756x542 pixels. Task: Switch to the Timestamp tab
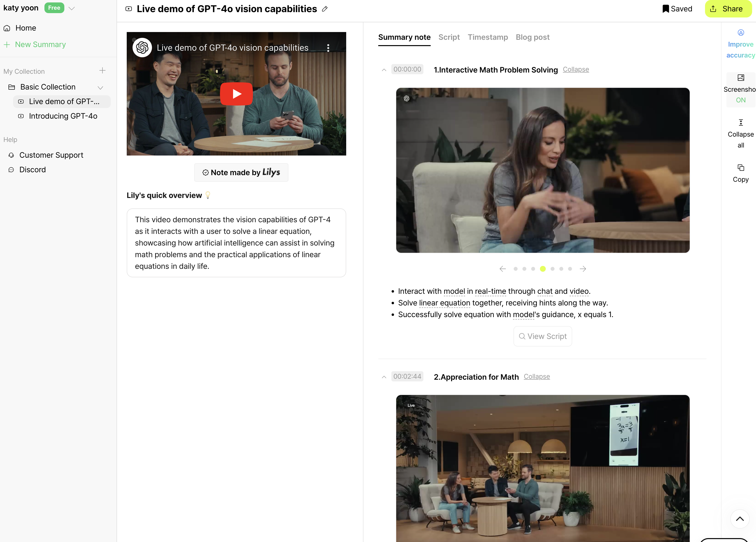click(488, 37)
